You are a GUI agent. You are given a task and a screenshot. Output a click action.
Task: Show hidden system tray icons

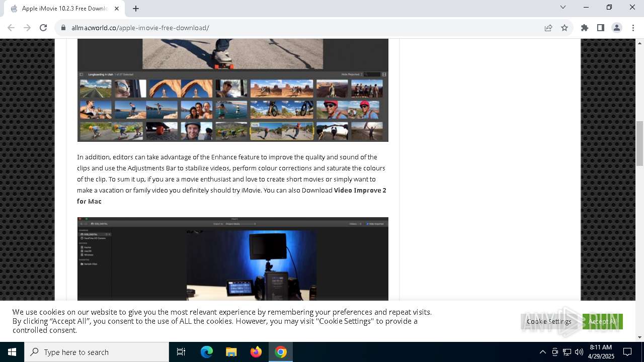click(x=542, y=352)
